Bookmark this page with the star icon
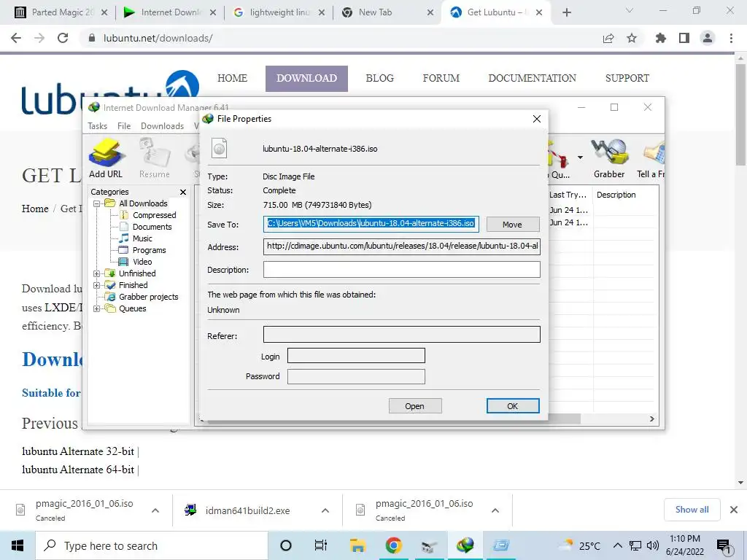The width and height of the screenshot is (747, 560). click(632, 38)
